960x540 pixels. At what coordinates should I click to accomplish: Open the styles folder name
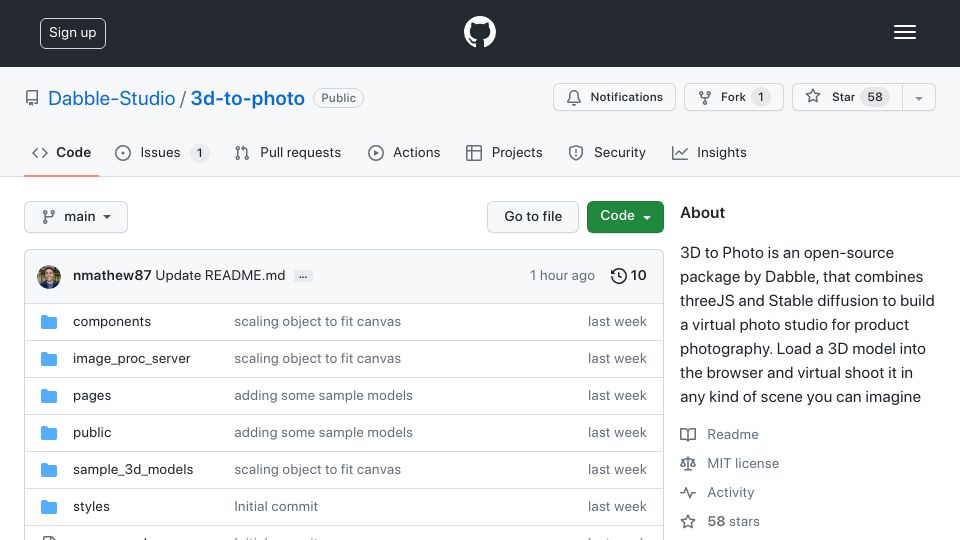(x=91, y=506)
